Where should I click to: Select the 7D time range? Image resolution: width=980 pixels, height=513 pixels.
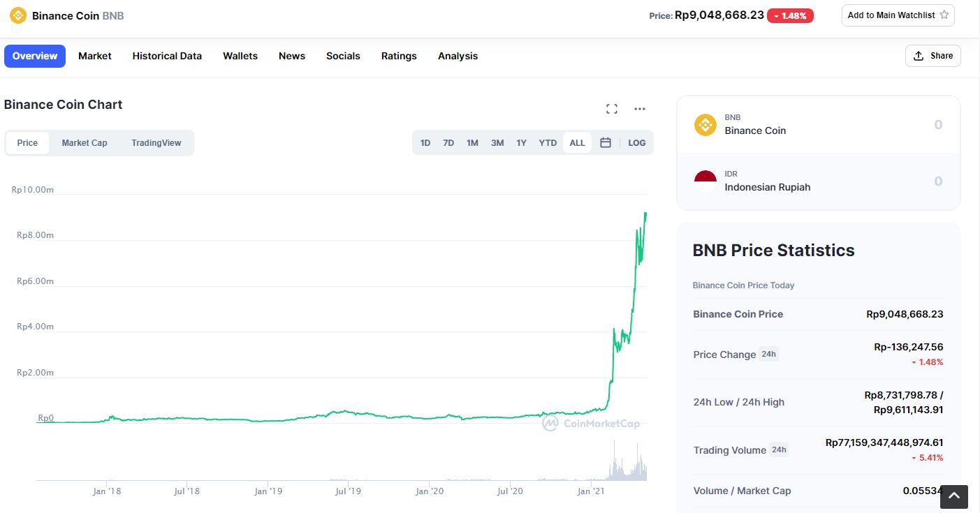[448, 142]
